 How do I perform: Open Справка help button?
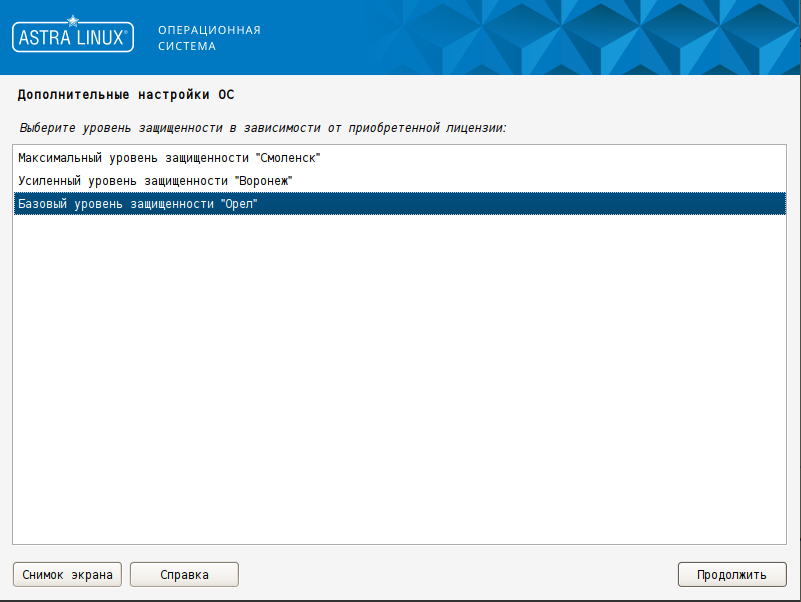[x=184, y=574]
